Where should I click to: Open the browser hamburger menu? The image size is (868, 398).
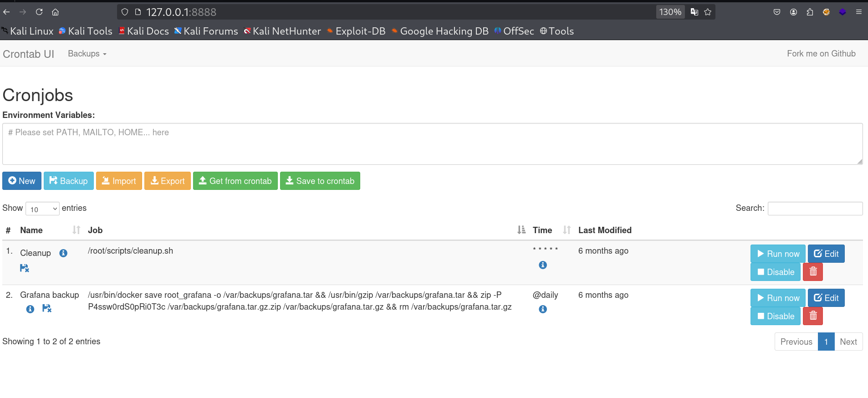pyautogui.click(x=859, y=12)
